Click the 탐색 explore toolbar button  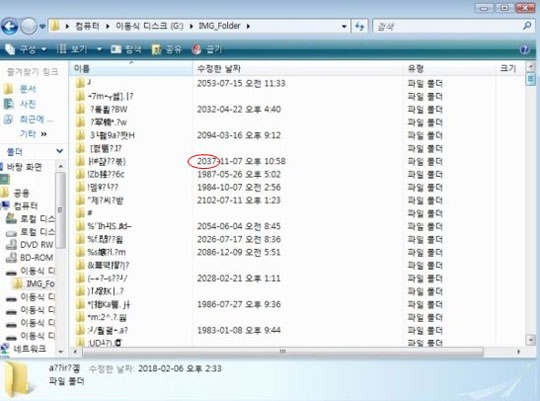tap(126, 50)
